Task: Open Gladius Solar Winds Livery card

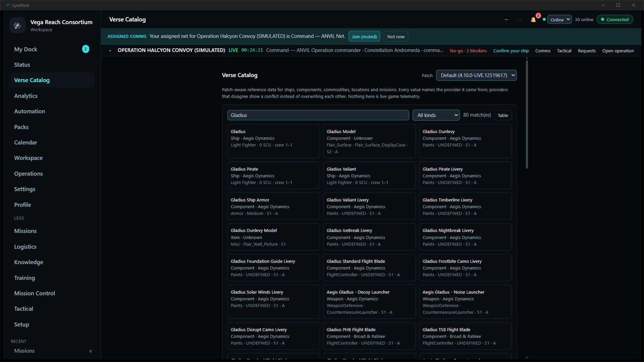Action: pos(273,302)
